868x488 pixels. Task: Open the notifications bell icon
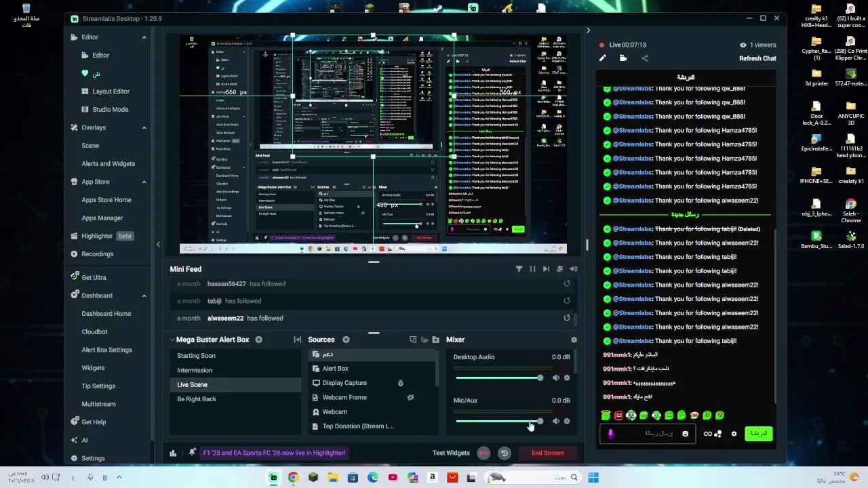(x=193, y=452)
